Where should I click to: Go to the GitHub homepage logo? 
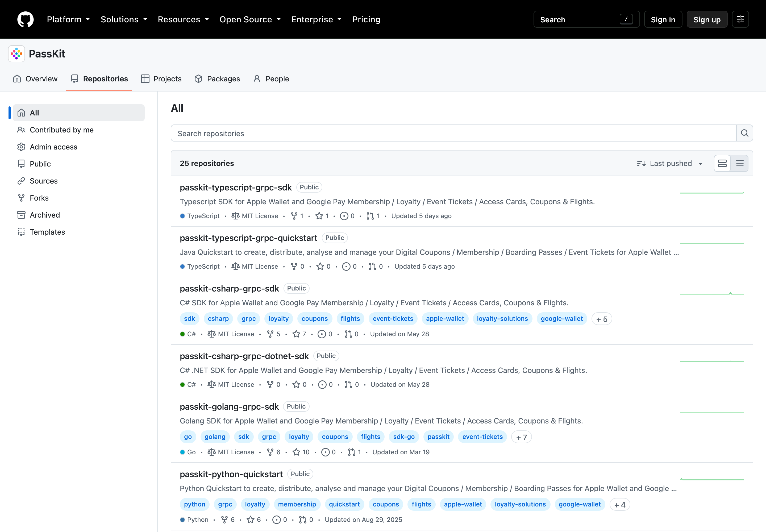(x=25, y=19)
